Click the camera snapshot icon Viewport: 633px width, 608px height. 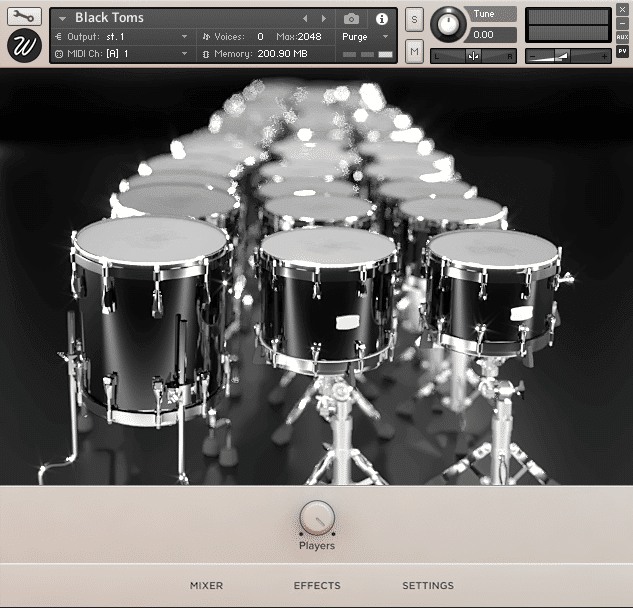(352, 18)
